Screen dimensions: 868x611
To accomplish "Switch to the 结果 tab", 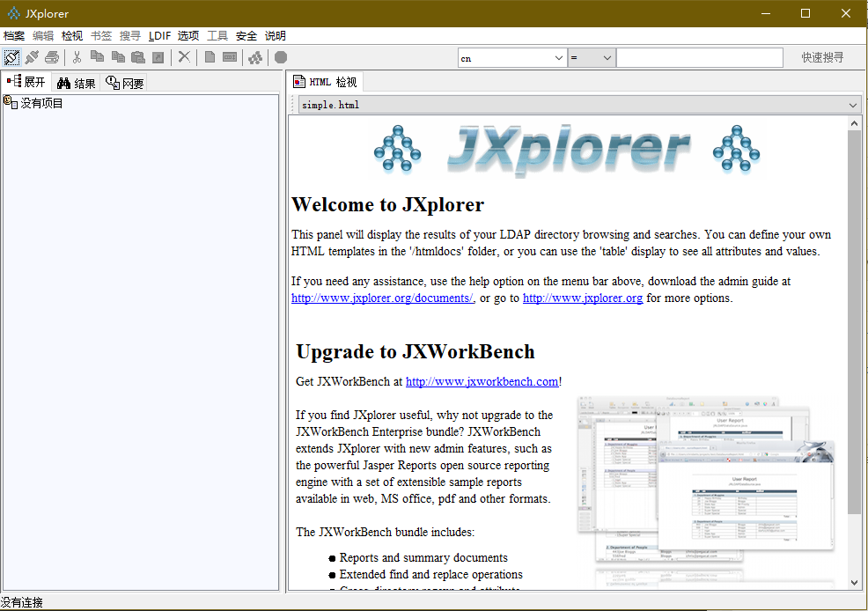I will (x=76, y=83).
